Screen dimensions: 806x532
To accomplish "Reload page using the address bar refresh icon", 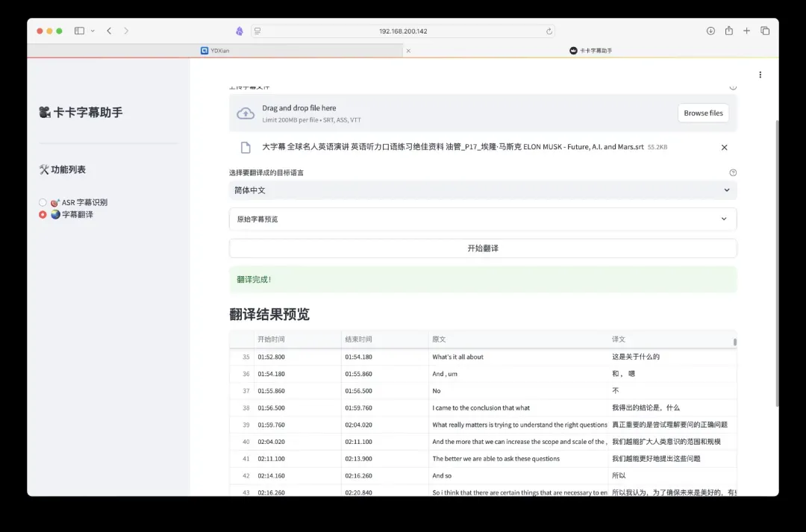I will (549, 31).
